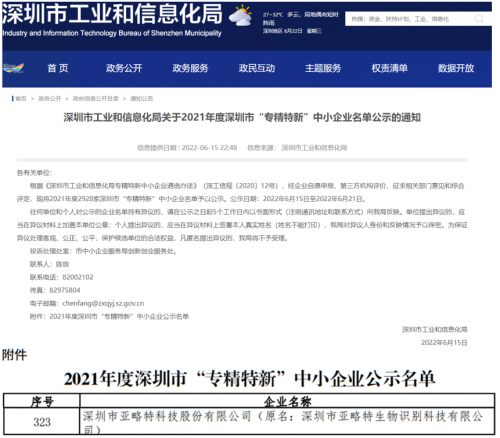Open the attachment 2021年度深圳市专精特新中小企业公示名单
Viewport: 500px width, 438px height.
coord(119,316)
